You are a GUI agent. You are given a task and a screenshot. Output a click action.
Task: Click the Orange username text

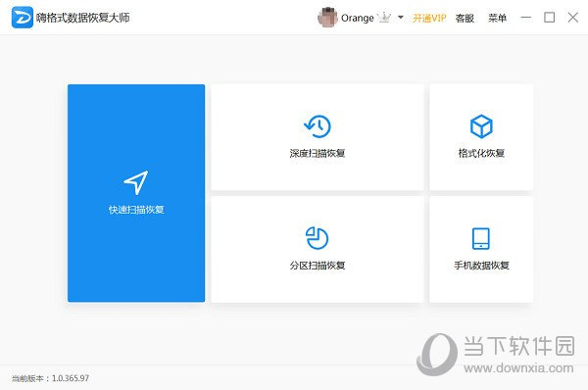pyautogui.click(x=358, y=18)
